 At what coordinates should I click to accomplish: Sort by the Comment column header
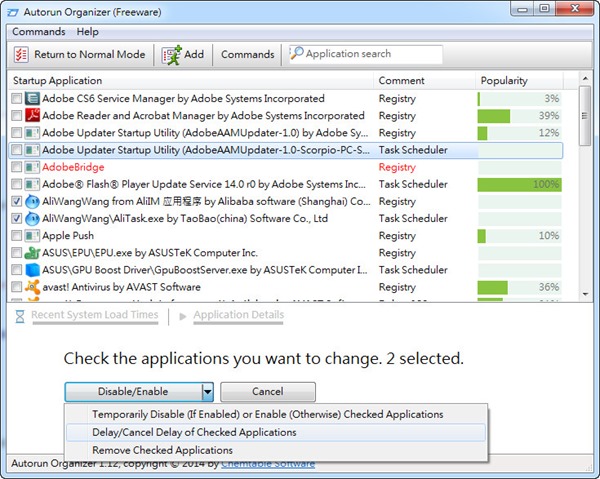point(424,81)
